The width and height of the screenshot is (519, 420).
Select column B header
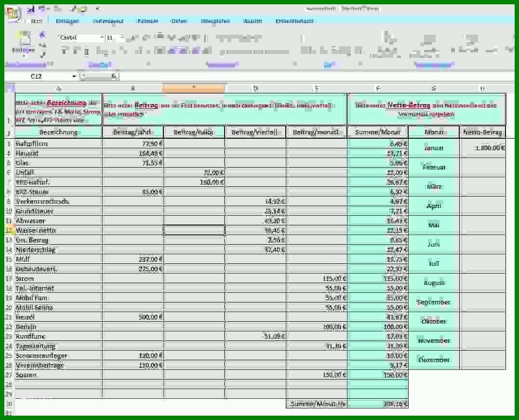133,88
